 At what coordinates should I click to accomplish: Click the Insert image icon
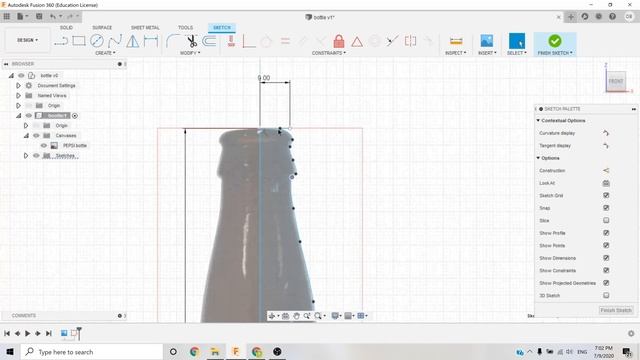(487, 41)
